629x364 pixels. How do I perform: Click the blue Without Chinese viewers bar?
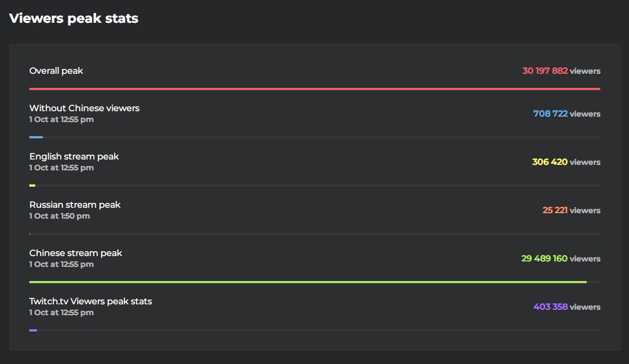(36, 137)
